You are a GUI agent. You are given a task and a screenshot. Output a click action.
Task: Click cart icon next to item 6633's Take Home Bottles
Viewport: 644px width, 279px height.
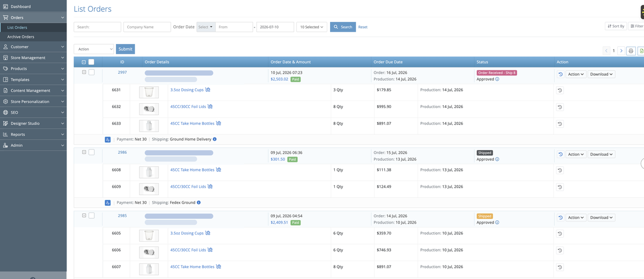click(218, 123)
